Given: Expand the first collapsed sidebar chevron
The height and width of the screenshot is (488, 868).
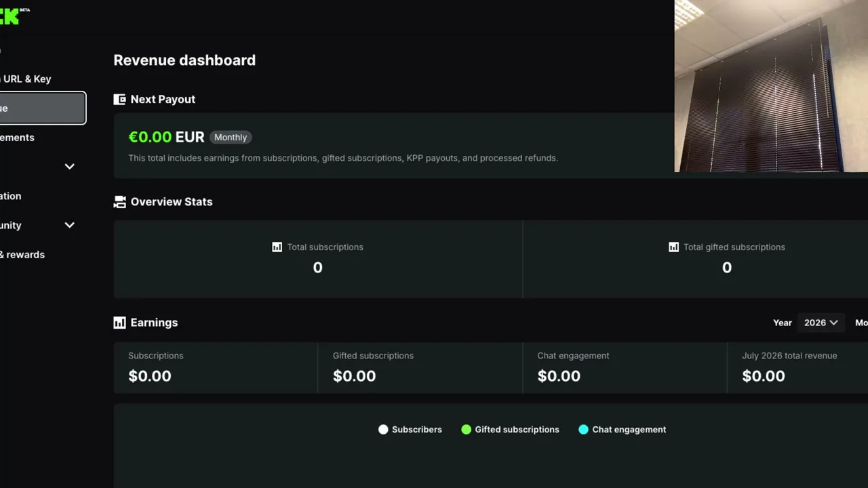Looking at the screenshot, I should (69, 167).
